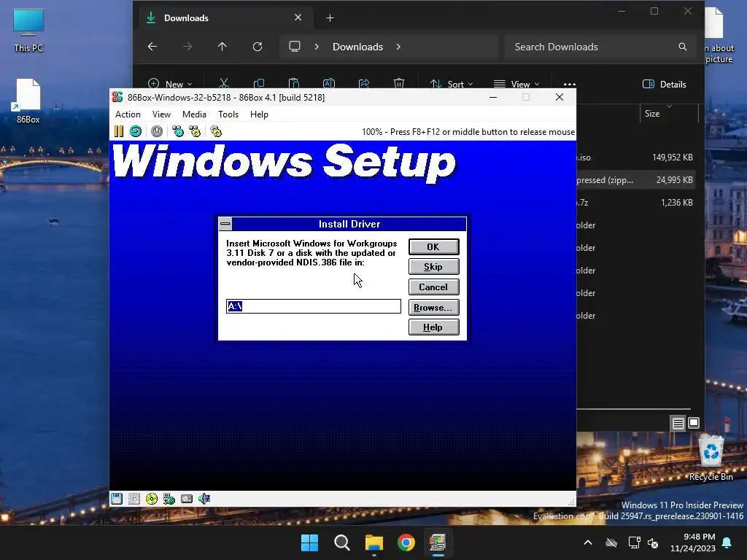Open the Sort dropdown in File Explorer

(452, 85)
